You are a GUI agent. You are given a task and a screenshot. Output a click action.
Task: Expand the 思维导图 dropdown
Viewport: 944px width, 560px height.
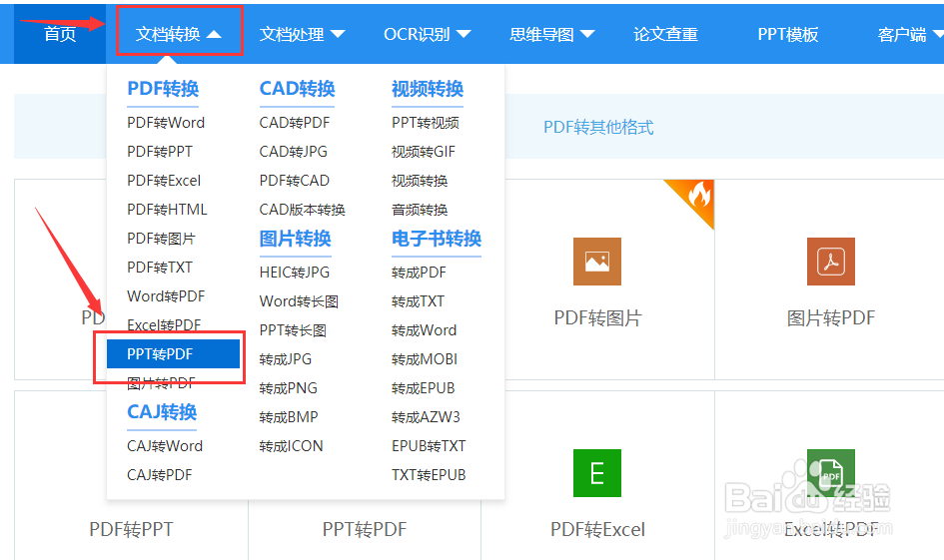point(551,34)
